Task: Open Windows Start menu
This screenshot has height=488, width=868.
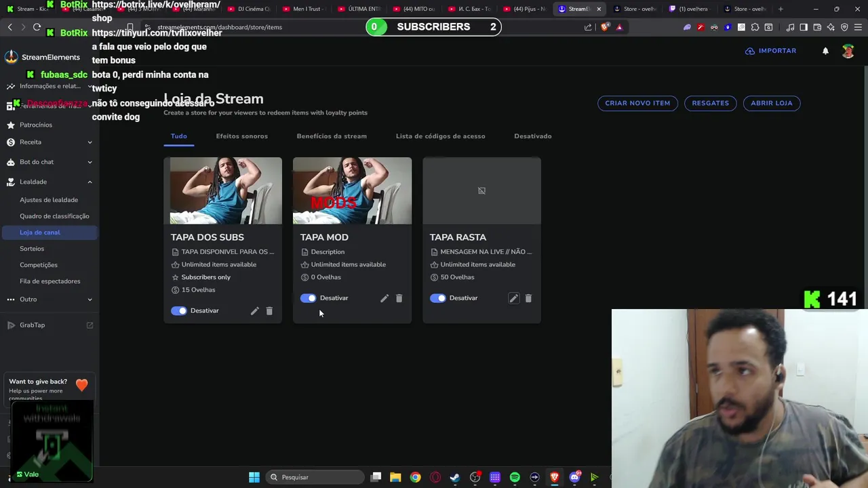Action: 254,477
